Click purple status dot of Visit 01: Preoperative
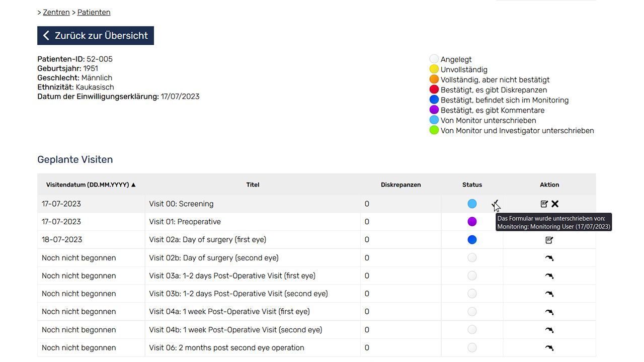This screenshot has width=644, height=362. tap(472, 222)
